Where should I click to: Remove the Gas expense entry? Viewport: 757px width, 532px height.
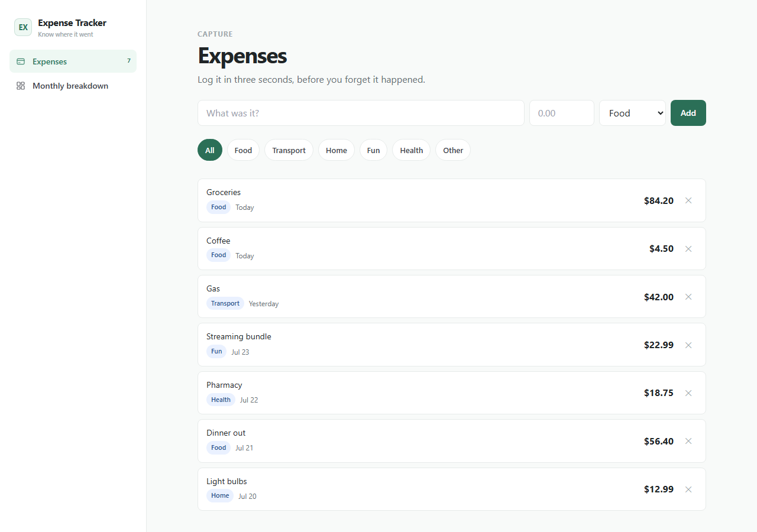click(x=688, y=297)
